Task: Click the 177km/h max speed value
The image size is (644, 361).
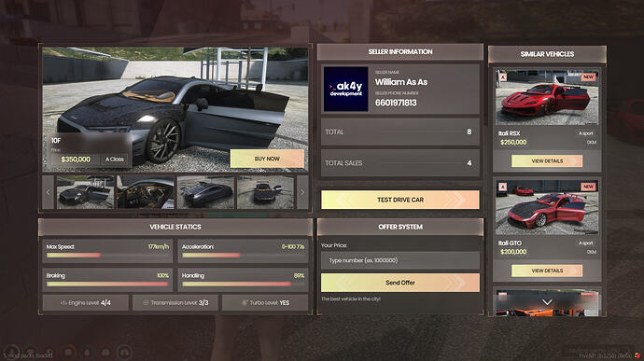Action: point(158,247)
